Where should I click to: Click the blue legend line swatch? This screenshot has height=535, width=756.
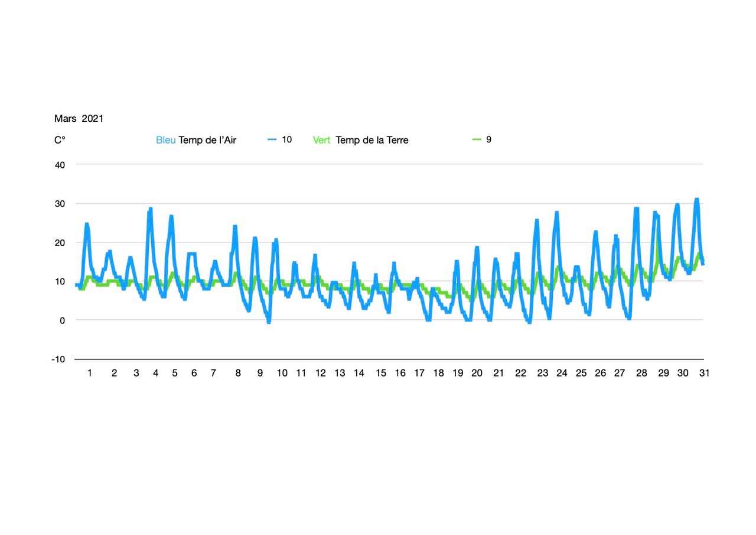[x=272, y=140]
